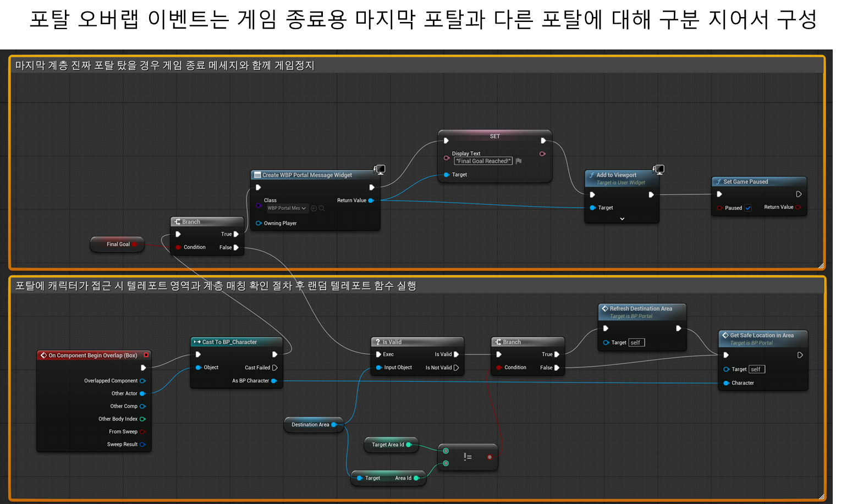Click the Owning Player input pin
This screenshot has width=863, height=504.
(x=259, y=223)
